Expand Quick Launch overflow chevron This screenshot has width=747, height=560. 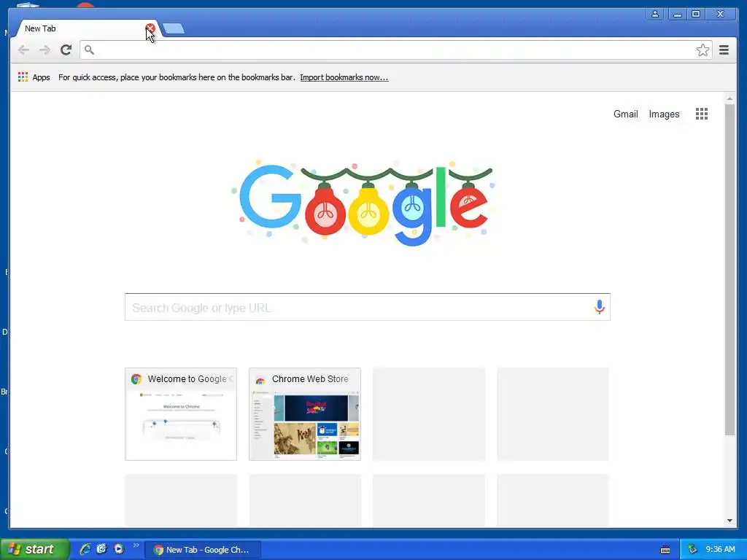136,545
